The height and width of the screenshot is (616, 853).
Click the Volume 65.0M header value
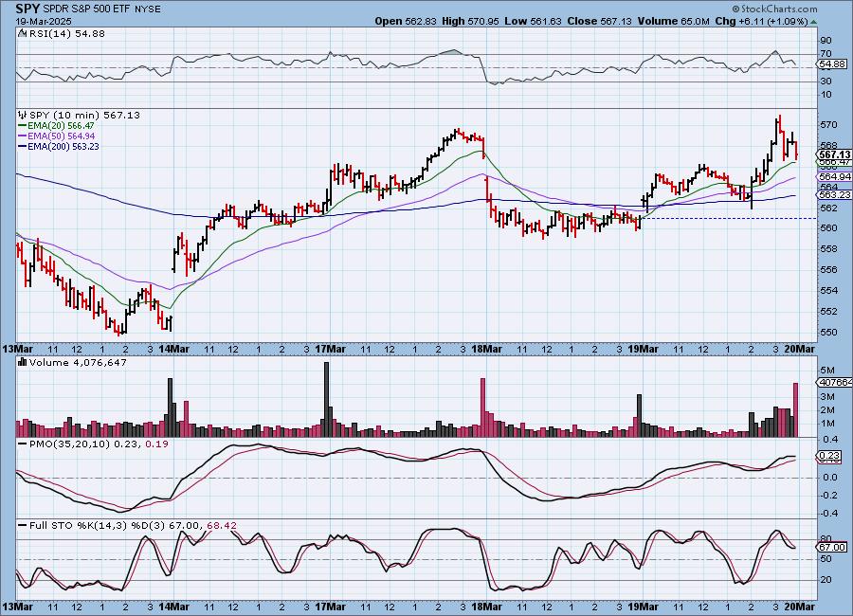click(673, 21)
